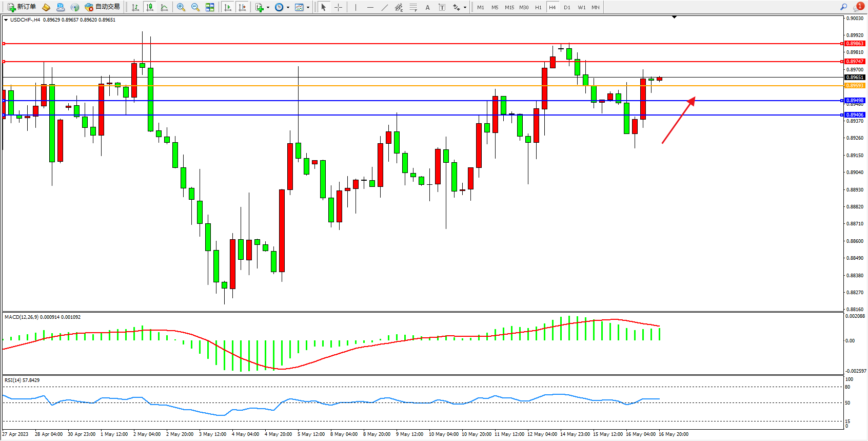The width and height of the screenshot is (868, 441).
Task: Toggle AutoTrading (自动交易) button
Action: pos(103,7)
